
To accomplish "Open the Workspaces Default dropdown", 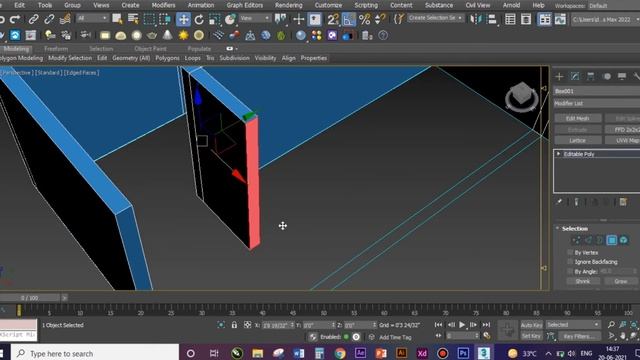I will click(613, 6).
